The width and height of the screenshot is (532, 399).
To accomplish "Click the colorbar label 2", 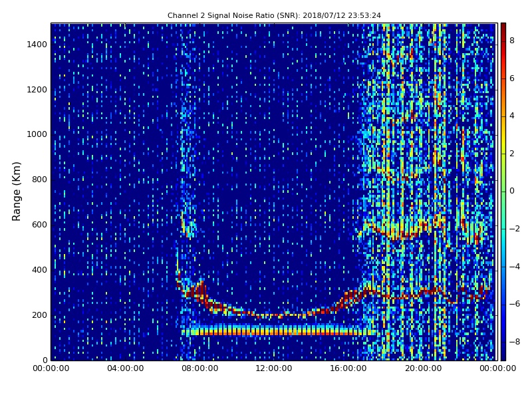I will click(x=512, y=154).
